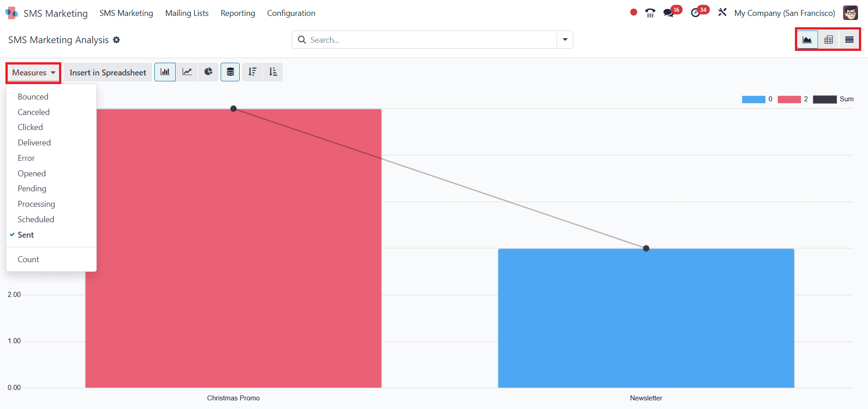Toggle the dark Sum legend swatch

tap(825, 100)
